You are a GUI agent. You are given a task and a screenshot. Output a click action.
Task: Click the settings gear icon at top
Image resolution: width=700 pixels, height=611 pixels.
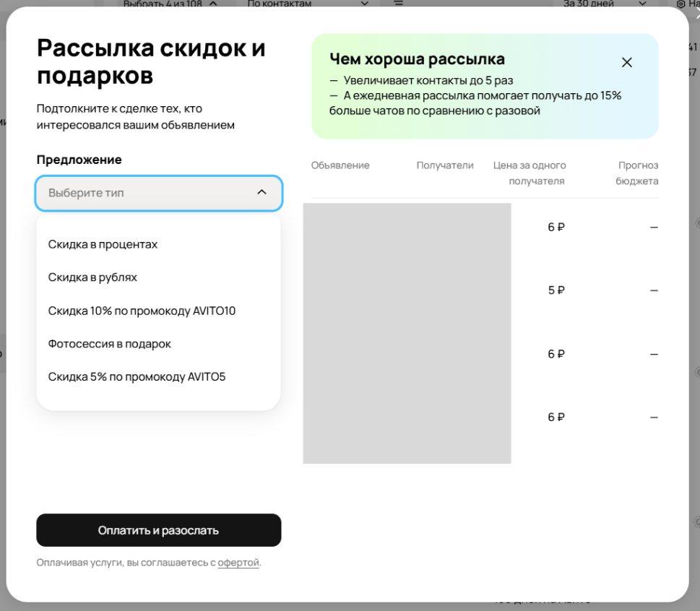[x=680, y=4]
